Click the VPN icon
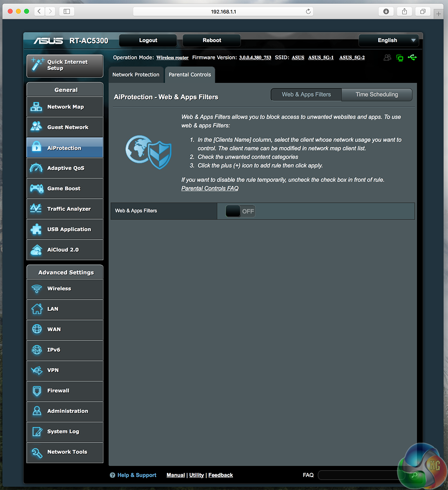 click(37, 370)
